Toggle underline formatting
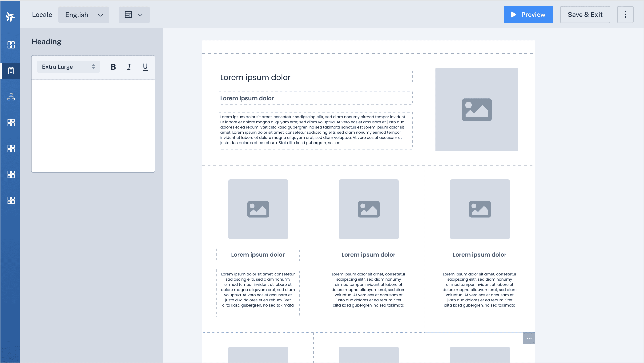Screen dimensions: 644x363 click(145, 67)
